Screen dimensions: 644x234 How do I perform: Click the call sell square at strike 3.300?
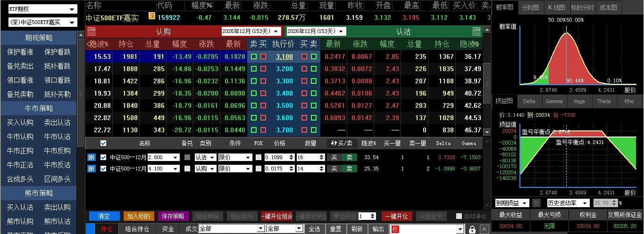254,81
